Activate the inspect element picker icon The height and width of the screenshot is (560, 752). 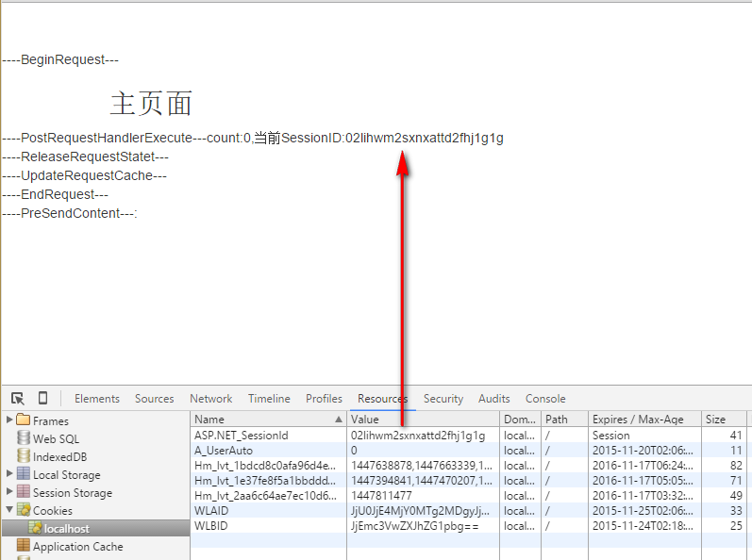[18, 399]
